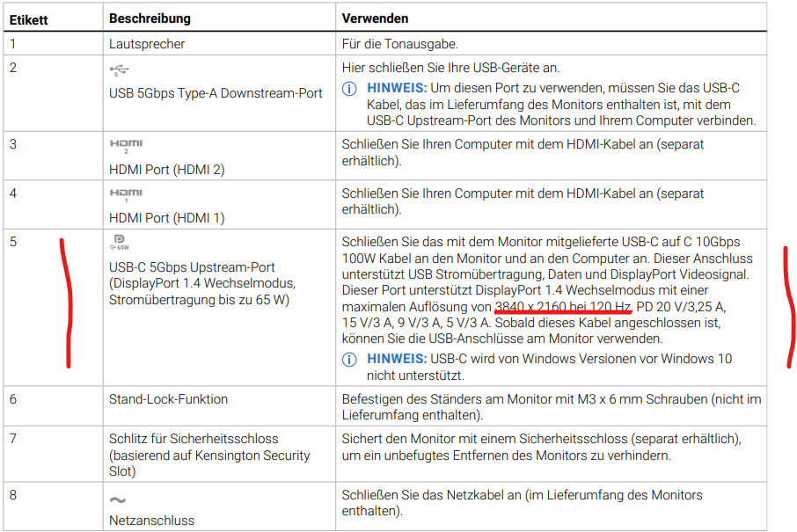Click 'Schließen Sie das Netzkabel an' text
This screenshot has height=532, width=797.
(432, 495)
